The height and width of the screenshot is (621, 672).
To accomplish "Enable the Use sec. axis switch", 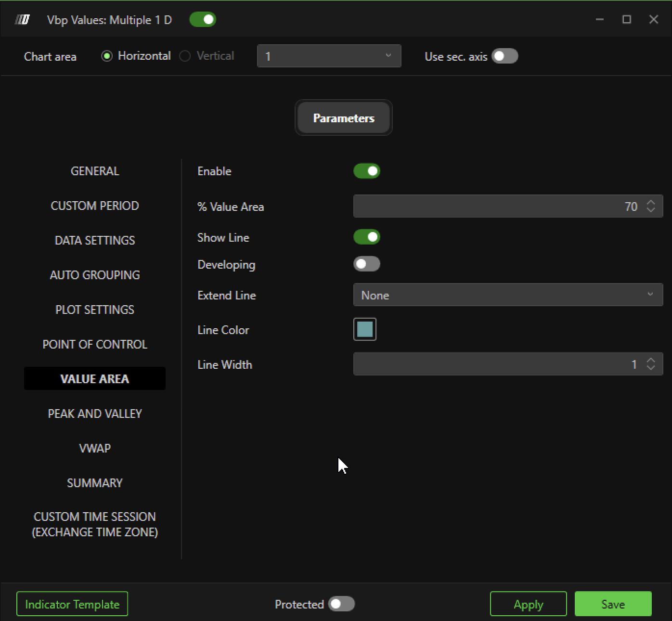I will [x=504, y=56].
